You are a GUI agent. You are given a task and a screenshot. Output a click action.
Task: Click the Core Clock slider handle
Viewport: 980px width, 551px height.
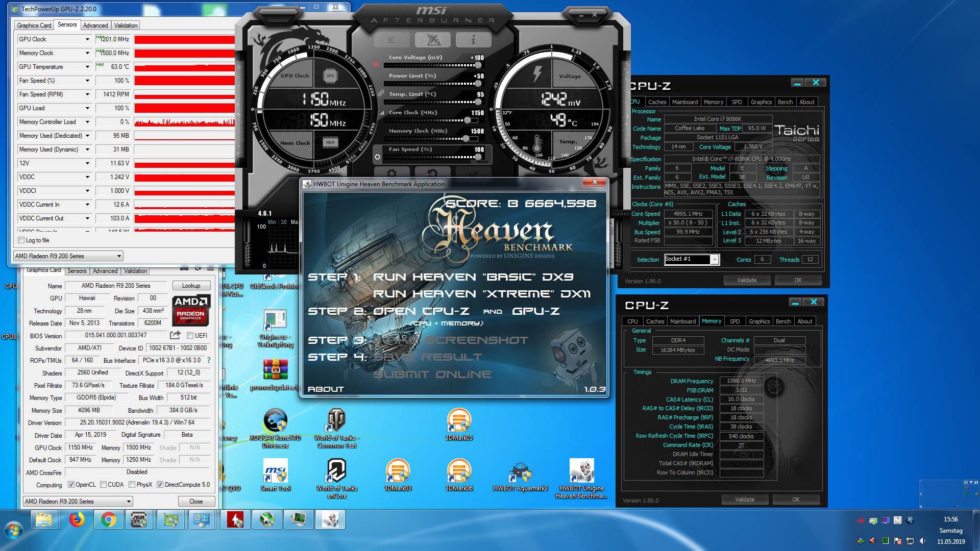click(467, 120)
